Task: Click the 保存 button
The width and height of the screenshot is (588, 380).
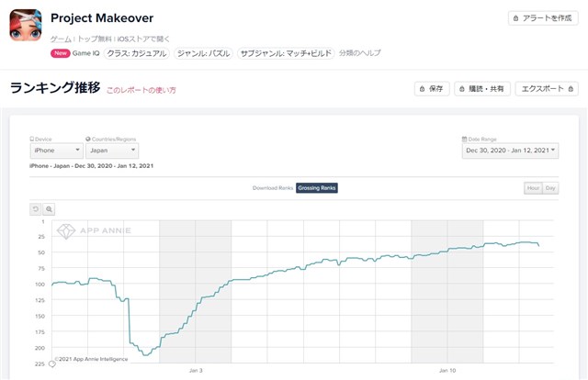Action: coord(432,89)
